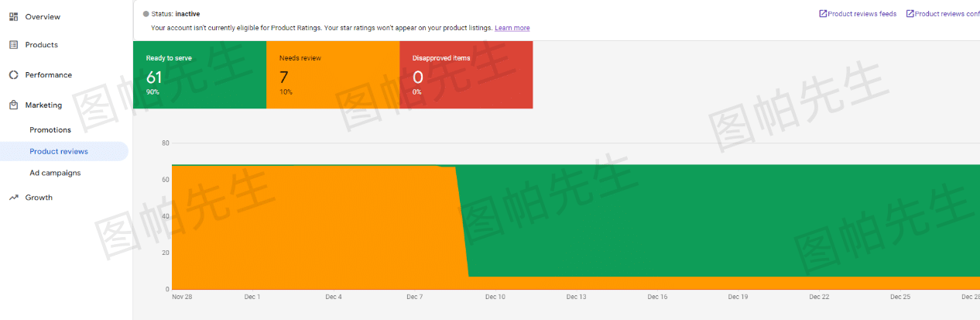Image resolution: width=980 pixels, height=320 pixels.
Task: Click the Growth trend arrow icon
Action: click(13, 198)
